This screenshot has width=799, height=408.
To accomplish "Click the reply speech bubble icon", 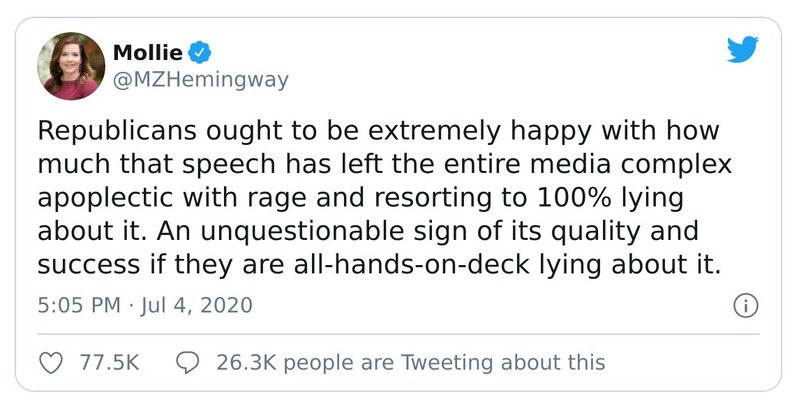I will (187, 361).
